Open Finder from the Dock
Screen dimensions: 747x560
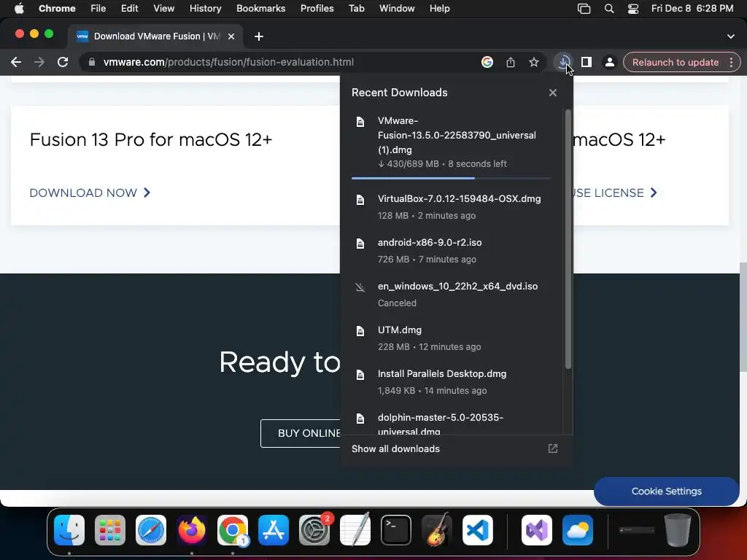(x=69, y=530)
